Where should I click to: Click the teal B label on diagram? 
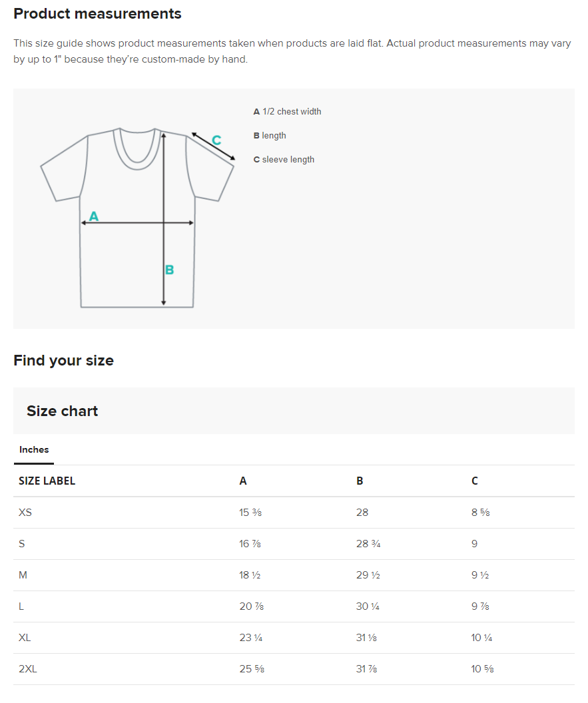click(x=169, y=270)
